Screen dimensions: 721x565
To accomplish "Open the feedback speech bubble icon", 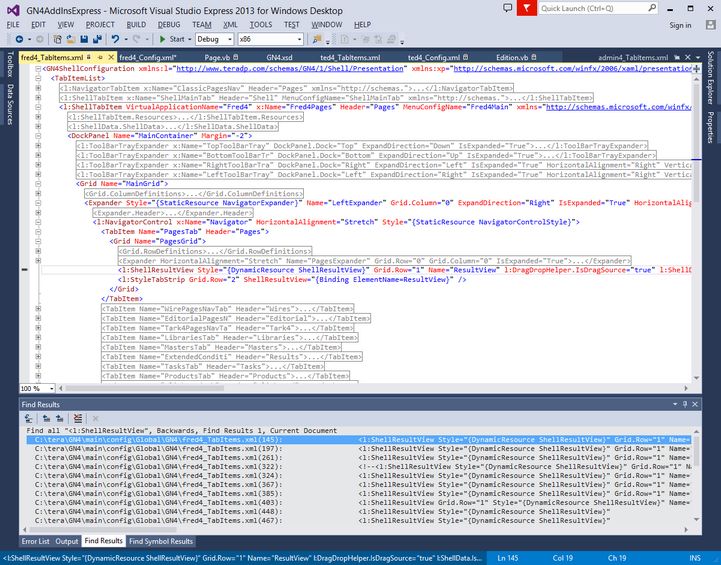I will point(508,8).
